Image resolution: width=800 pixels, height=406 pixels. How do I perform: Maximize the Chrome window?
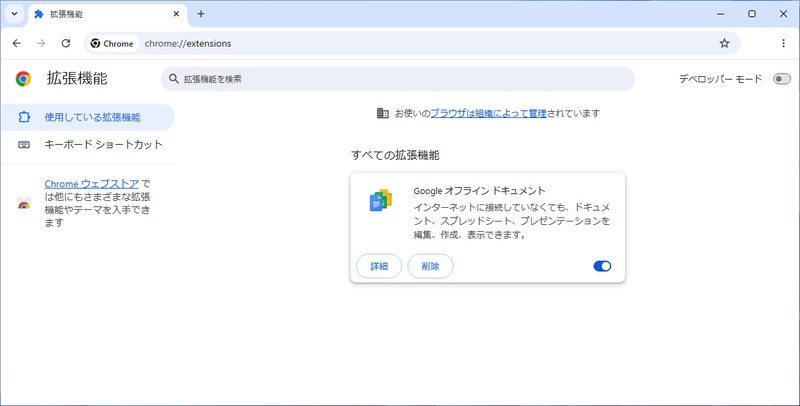tap(752, 14)
